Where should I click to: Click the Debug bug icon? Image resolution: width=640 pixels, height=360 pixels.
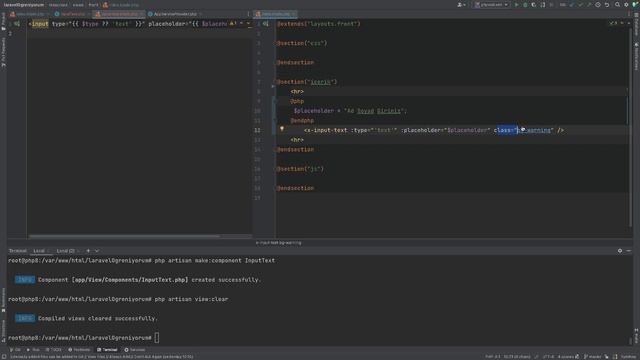525,5
